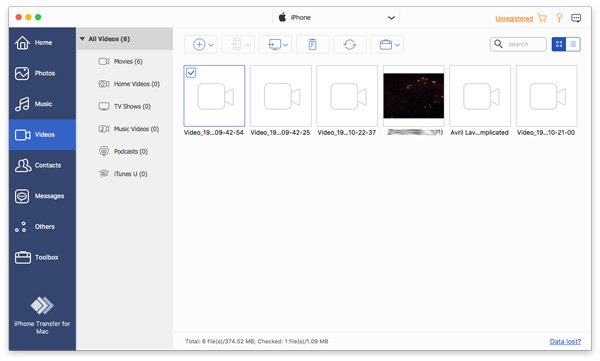Screen dimensions: 600x361
Task: Click the magnifier search icon
Action: point(498,44)
